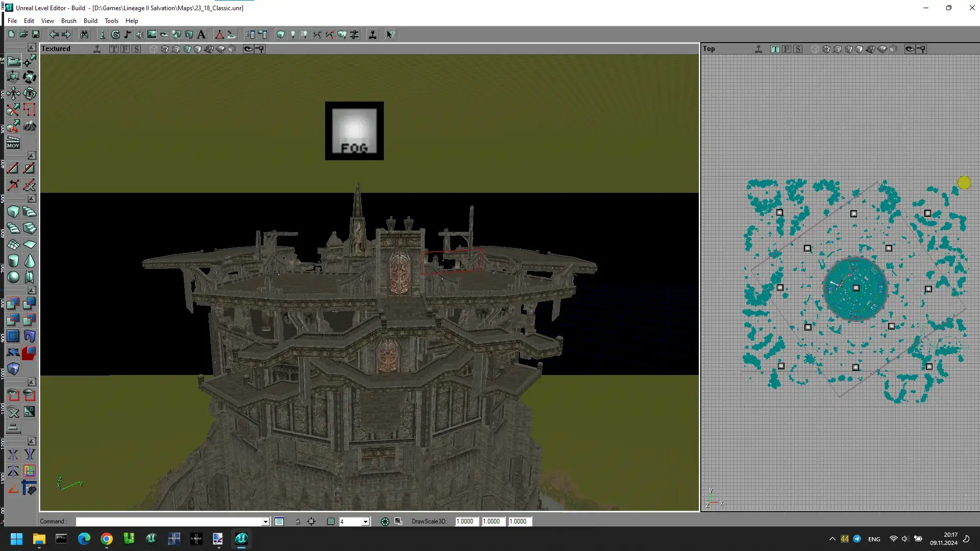Open the View menu
The width and height of the screenshot is (980, 551).
pos(47,21)
